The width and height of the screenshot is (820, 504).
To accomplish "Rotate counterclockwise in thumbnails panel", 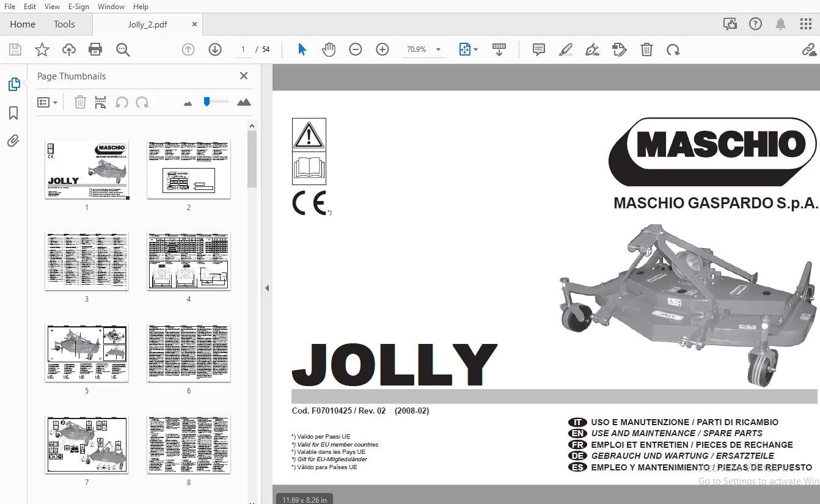I will (122, 102).
